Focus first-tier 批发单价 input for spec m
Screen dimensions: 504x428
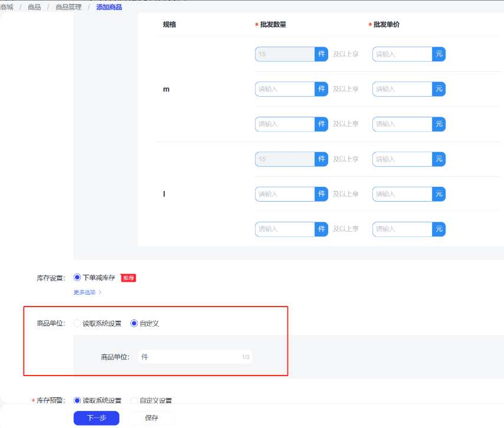pyautogui.click(x=402, y=54)
